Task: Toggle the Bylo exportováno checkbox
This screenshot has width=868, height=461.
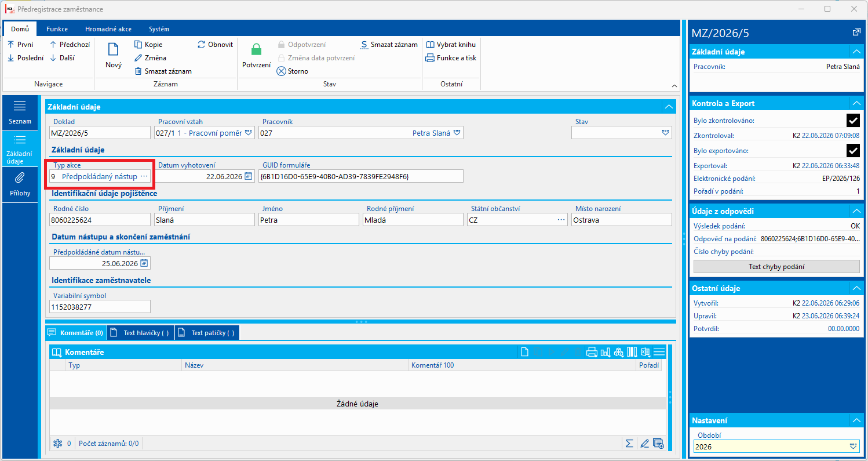Action: (853, 151)
